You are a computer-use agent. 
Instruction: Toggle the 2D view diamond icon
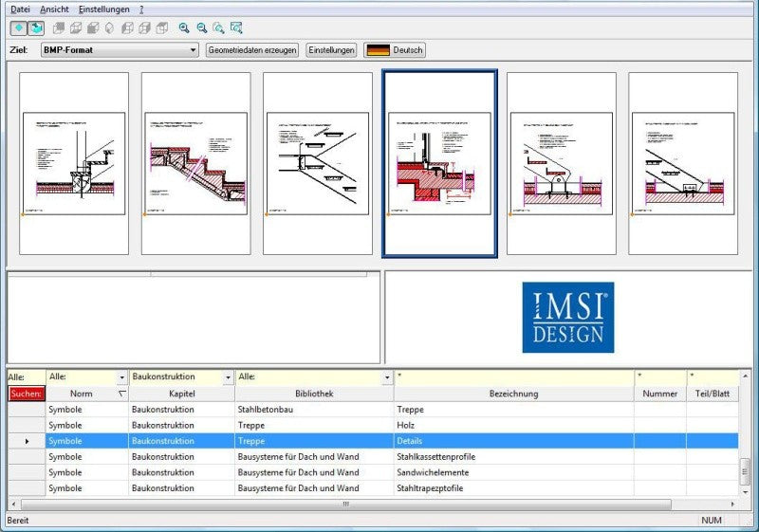click(19, 28)
